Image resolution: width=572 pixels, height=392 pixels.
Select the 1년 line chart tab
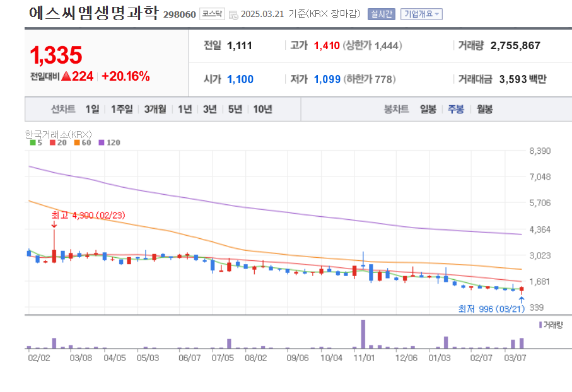tap(185, 109)
